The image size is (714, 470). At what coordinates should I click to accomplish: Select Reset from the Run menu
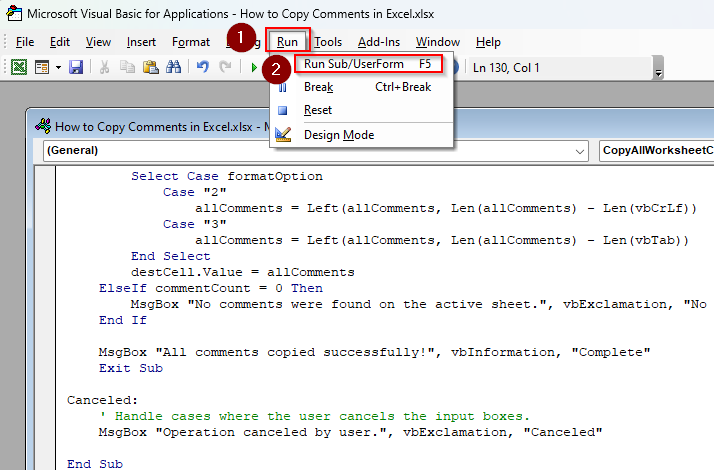click(x=318, y=110)
